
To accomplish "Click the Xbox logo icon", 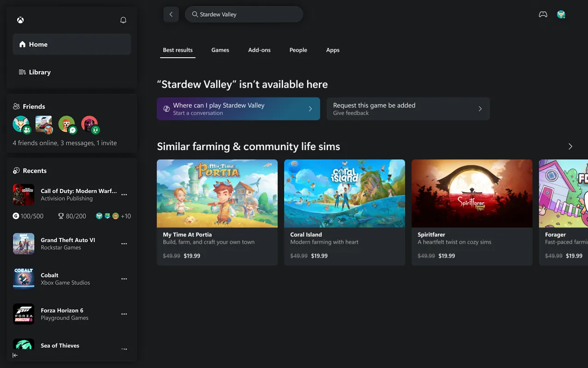I will (x=21, y=20).
